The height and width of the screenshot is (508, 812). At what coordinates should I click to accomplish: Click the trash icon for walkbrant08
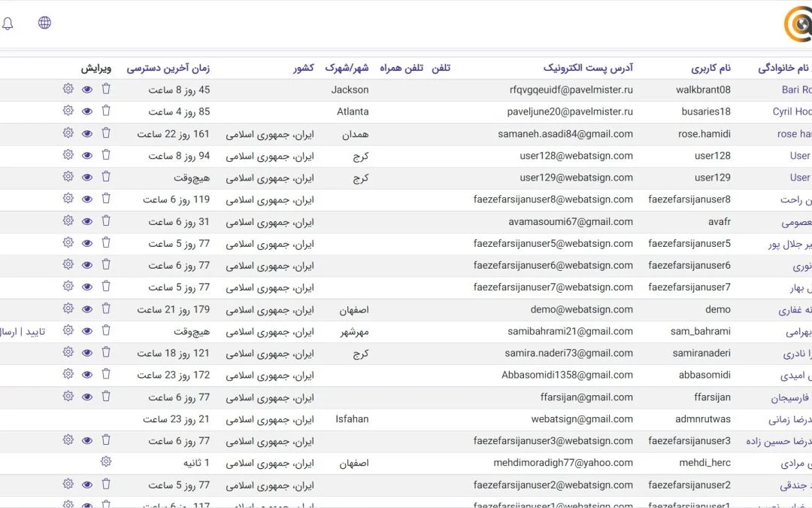point(106,90)
